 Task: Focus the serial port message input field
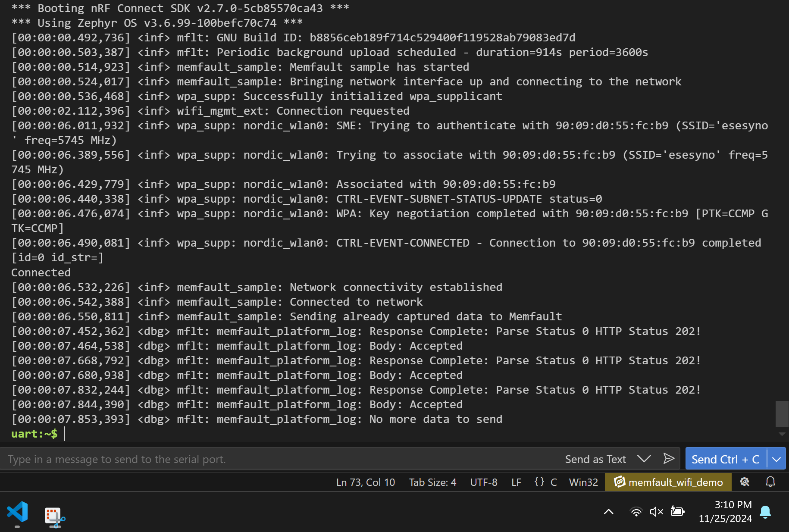coord(280,459)
